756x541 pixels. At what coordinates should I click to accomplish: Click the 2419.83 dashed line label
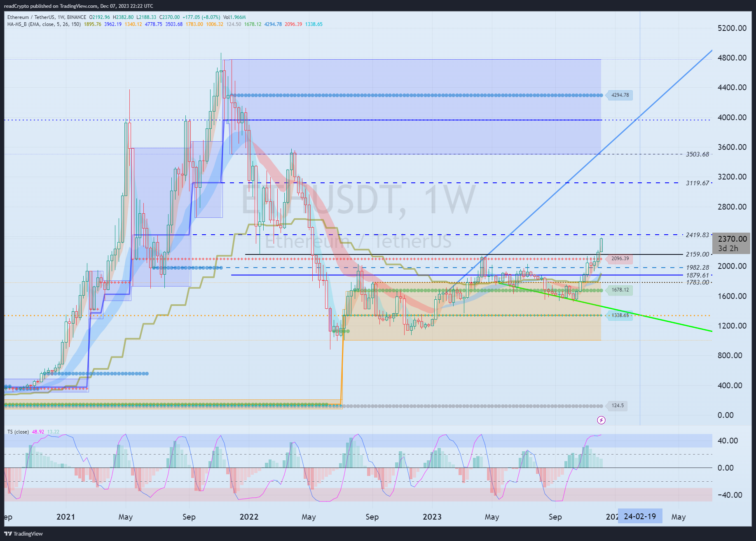point(697,235)
